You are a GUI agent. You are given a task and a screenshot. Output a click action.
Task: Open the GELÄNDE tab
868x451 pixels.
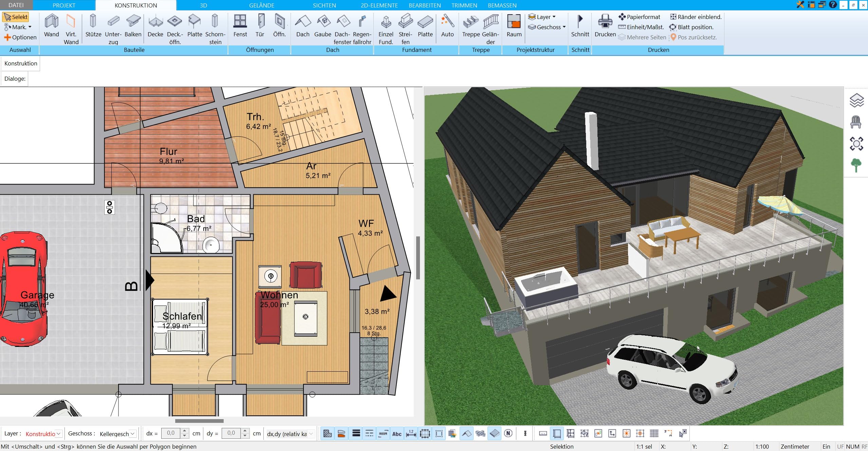261,5
